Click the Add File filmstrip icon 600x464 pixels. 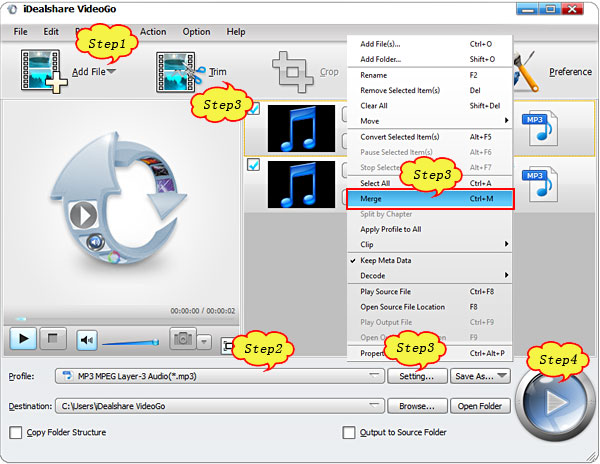pos(43,71)
